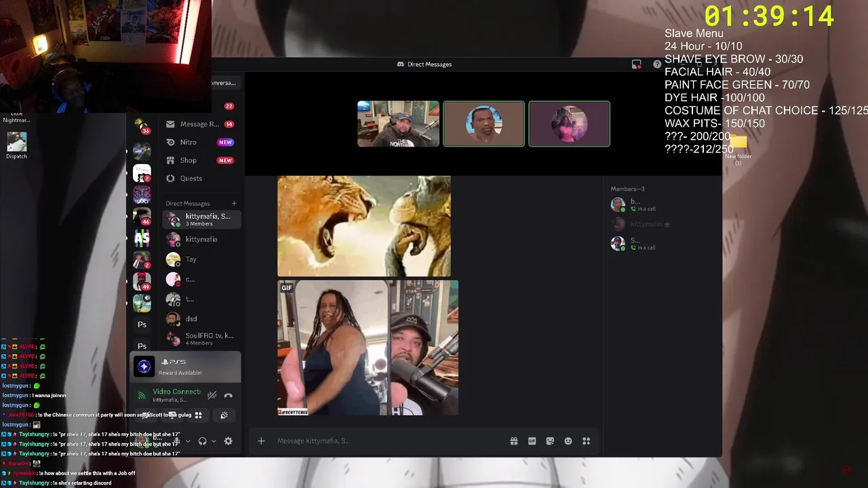Select server icon with 46 badge
This screenshot has height=488, width=868.
point(142,216)
